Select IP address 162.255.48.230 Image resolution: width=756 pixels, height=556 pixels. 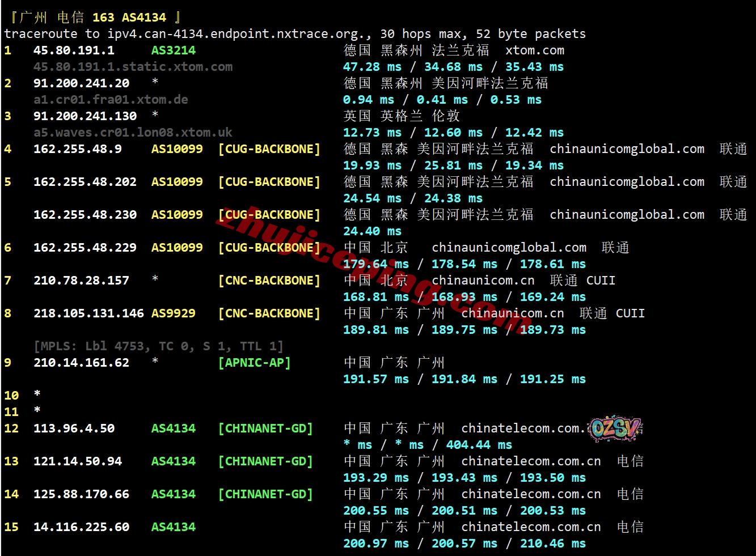click(x=85, y=215)
